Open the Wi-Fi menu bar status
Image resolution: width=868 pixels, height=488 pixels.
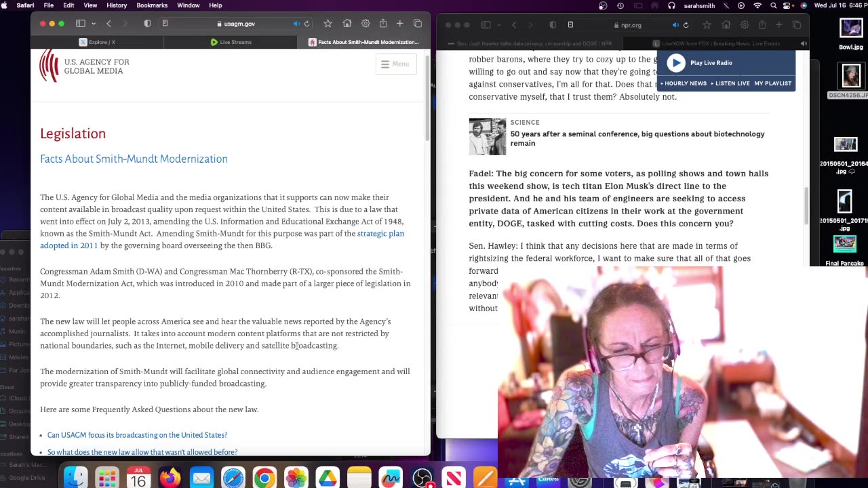tap(757, 5)
